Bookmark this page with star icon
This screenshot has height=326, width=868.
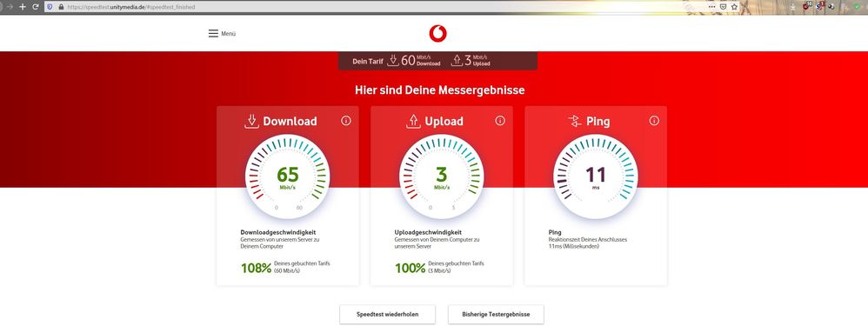734,7
